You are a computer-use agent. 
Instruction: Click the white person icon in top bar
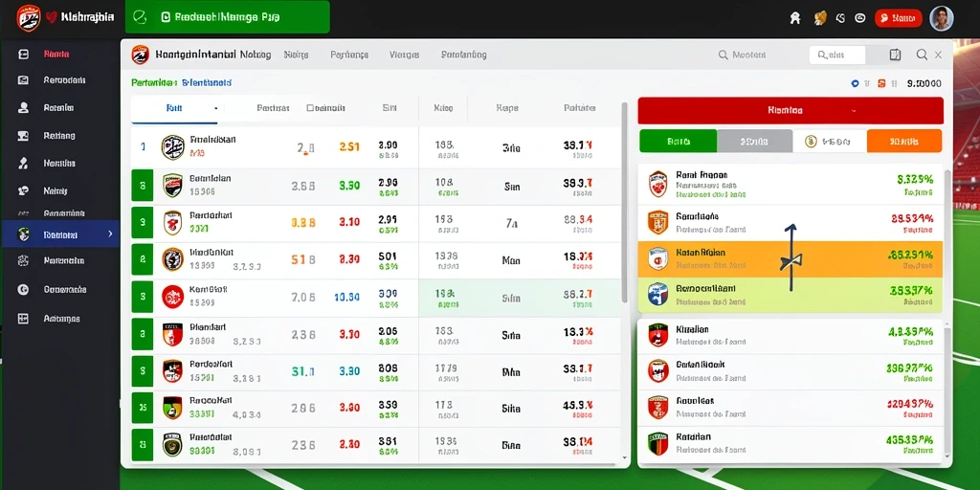coord(795,18)
